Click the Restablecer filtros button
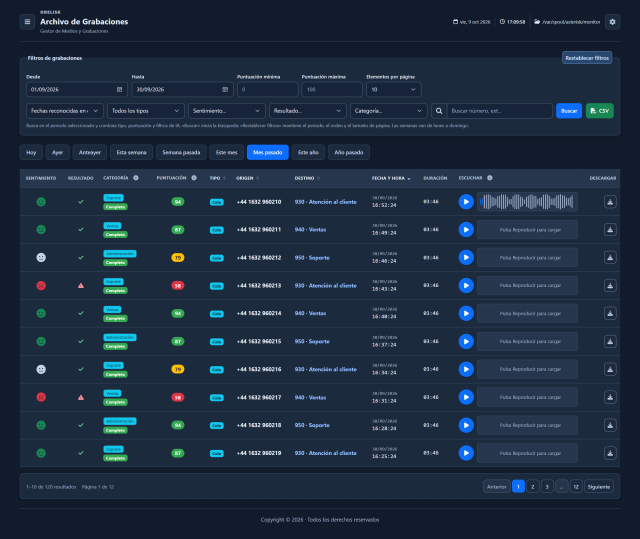The width and height of the screenshot is (640, 539). (587, 58)
